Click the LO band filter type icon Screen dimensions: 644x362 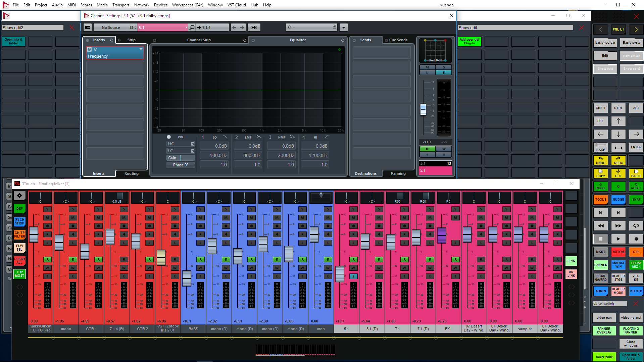coord(226,137)
